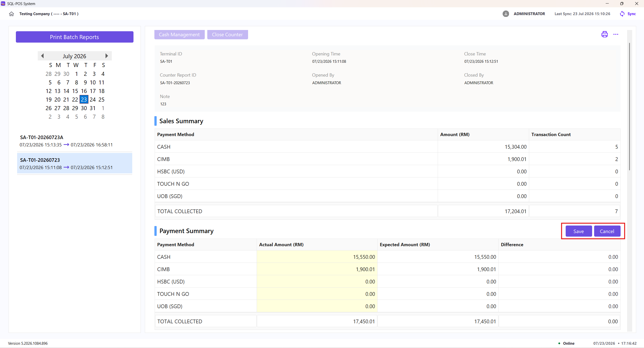Viewport: 644px width, 348px height.
Task: Select July 22 in the calendar
Action: click(75, 100)
